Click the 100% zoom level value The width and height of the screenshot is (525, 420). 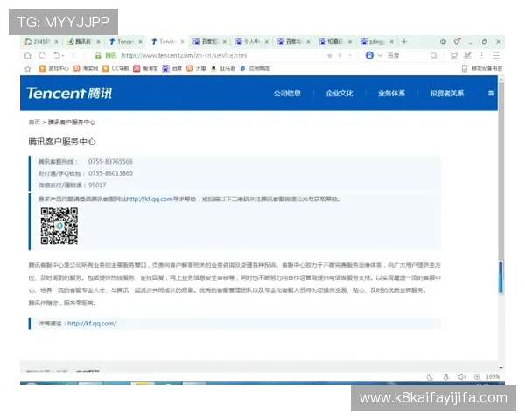point(493,377)
